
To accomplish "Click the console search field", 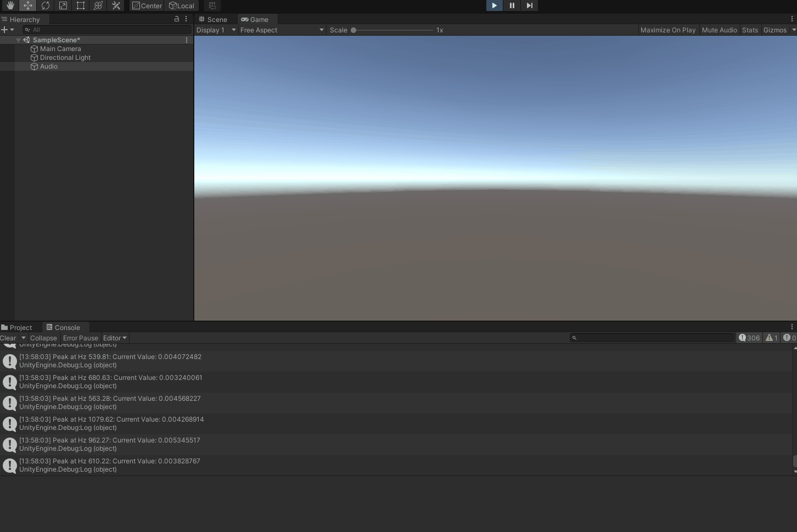I will [652, 338].
